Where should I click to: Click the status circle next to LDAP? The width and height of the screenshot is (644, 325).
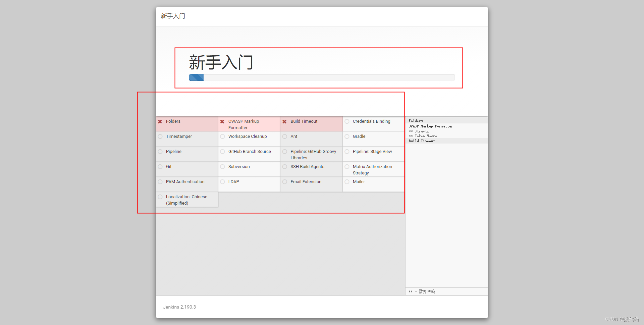click(x=222, y=182)
